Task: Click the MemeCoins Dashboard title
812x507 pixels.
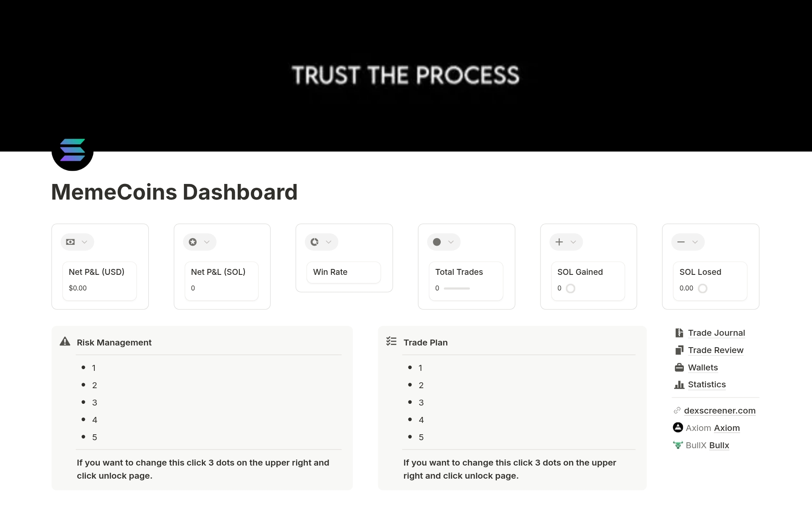Action: coord(174,192)
